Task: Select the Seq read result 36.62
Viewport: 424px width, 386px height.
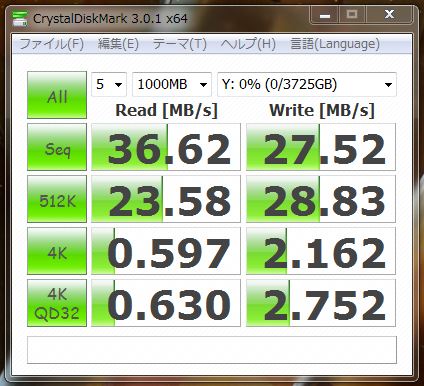Action: click(x=166, y=147)
